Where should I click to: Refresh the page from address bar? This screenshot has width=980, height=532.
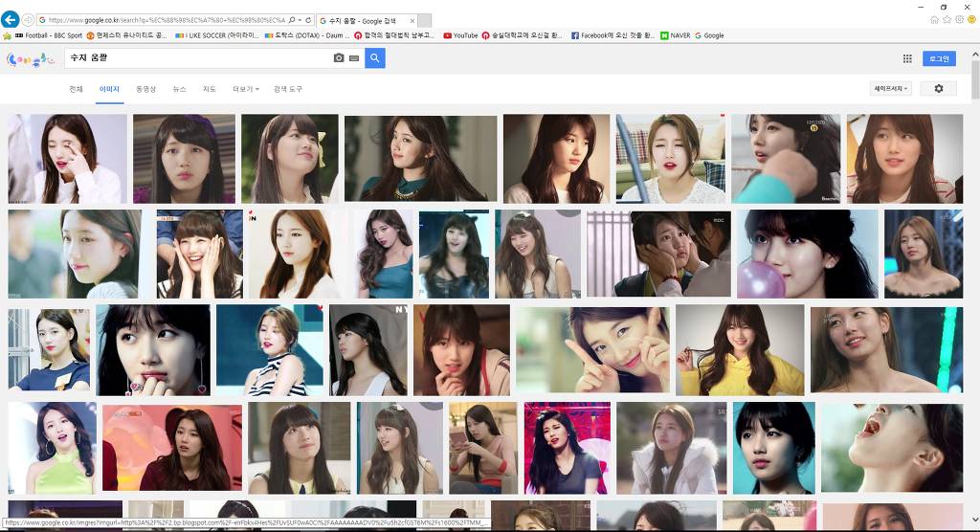[307, 19]
